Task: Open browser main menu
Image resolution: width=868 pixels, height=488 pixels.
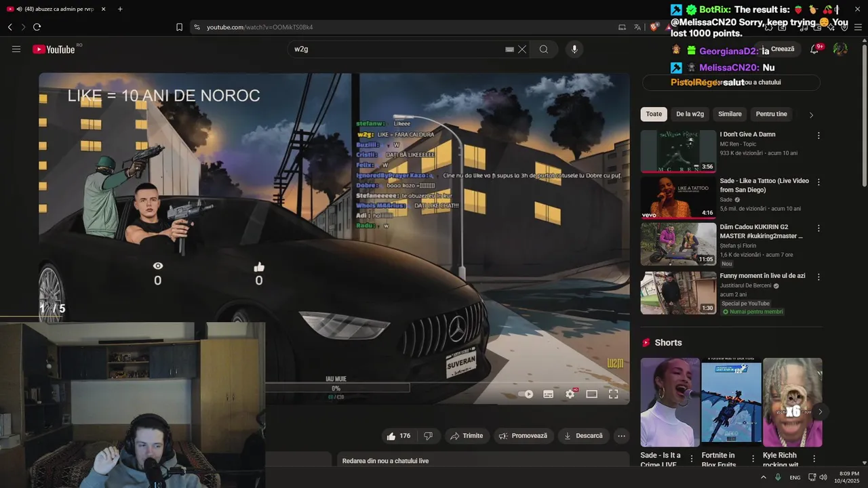Action: 858,27
